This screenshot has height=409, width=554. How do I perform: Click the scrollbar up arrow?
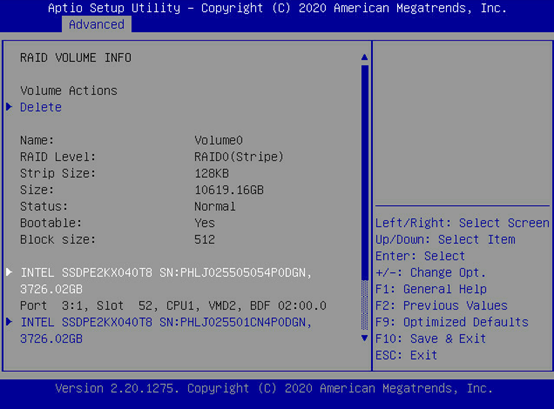click(365, 57)
